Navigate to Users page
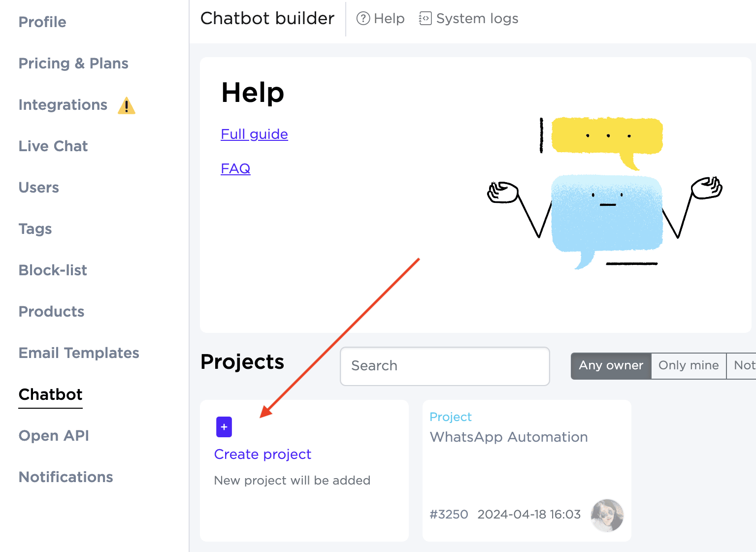Image resolution: width=756 pixels, height=552 pixels. click(x=39, y=188)
